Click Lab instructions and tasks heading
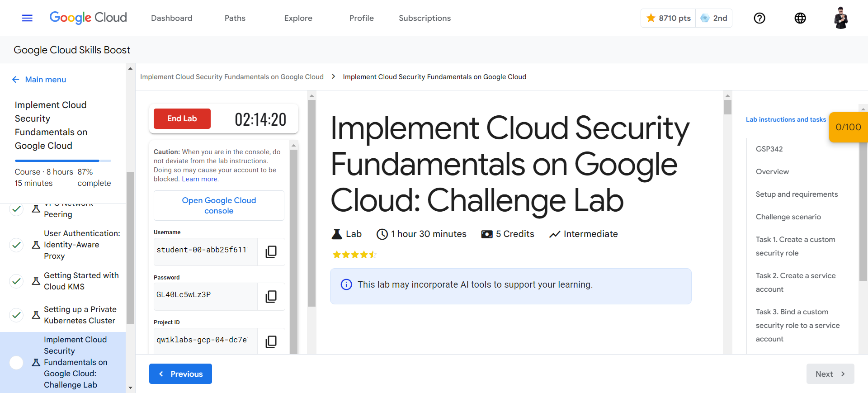 (786, 119)
